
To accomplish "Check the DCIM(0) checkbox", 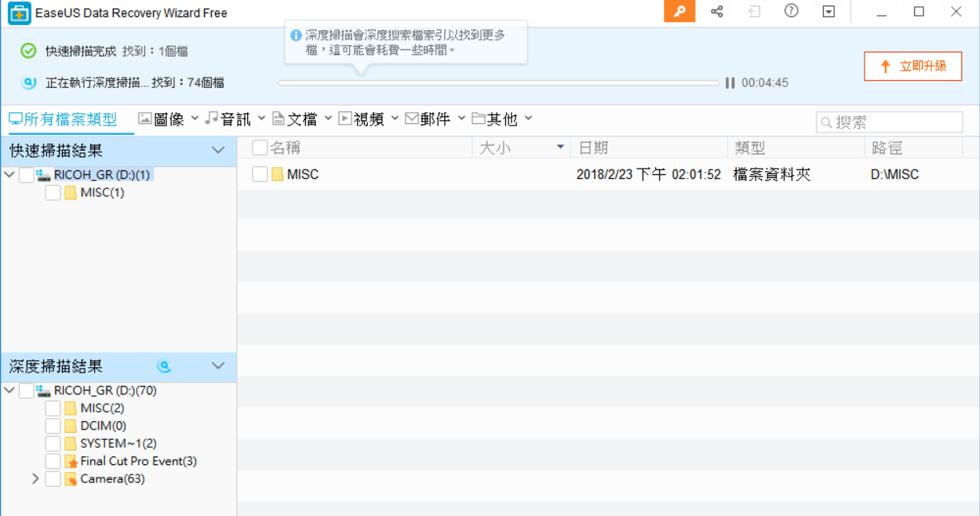I will pos(53,426).
